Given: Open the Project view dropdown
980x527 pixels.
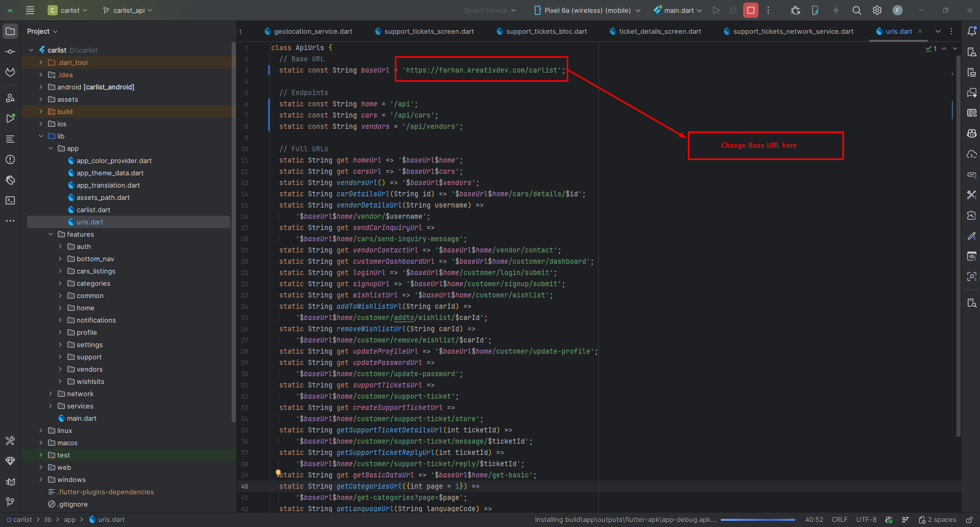Looking at the screenshot, I should tap(42, 31).
